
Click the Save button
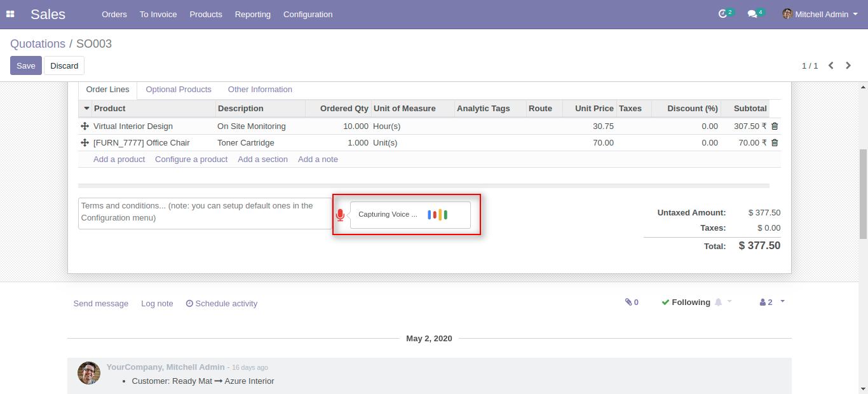(25, 65)
